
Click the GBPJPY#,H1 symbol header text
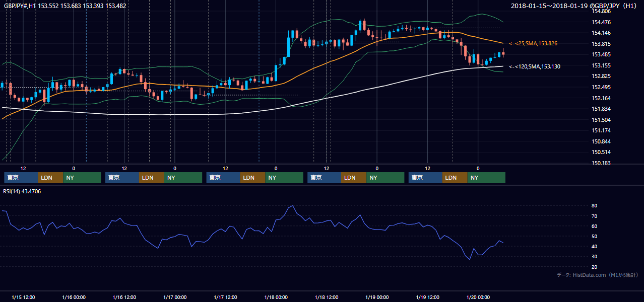66,6
